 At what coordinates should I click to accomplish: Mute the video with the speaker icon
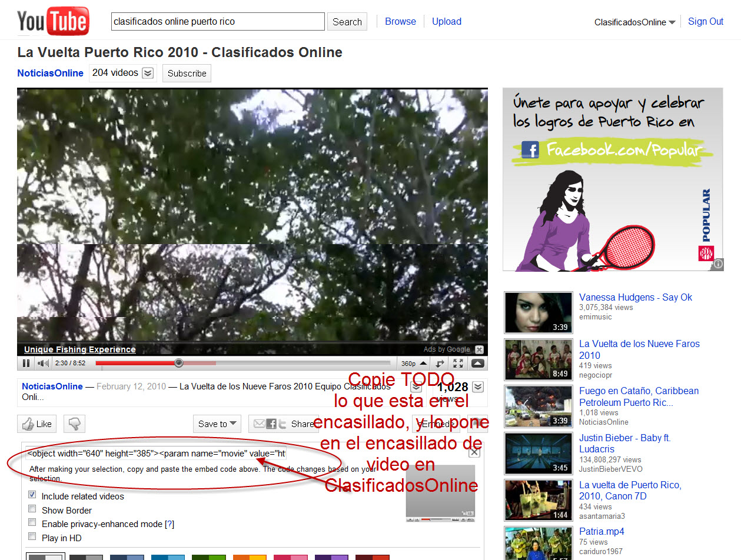tap(44, 364)
